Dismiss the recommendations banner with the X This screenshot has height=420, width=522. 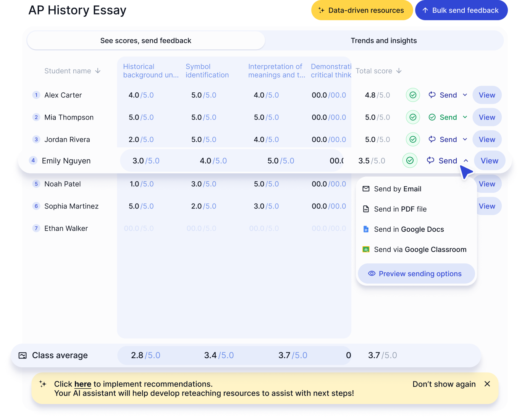pos(487,384)
